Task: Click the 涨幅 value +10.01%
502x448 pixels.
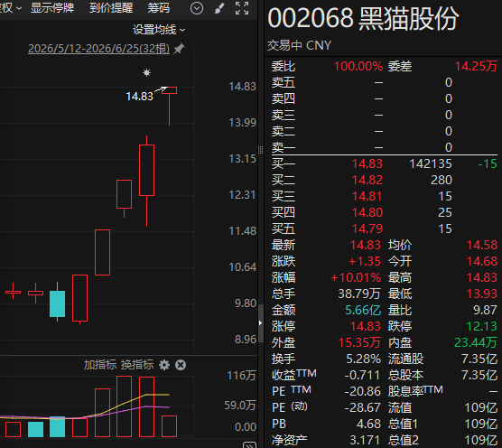Action: point(356,277)
